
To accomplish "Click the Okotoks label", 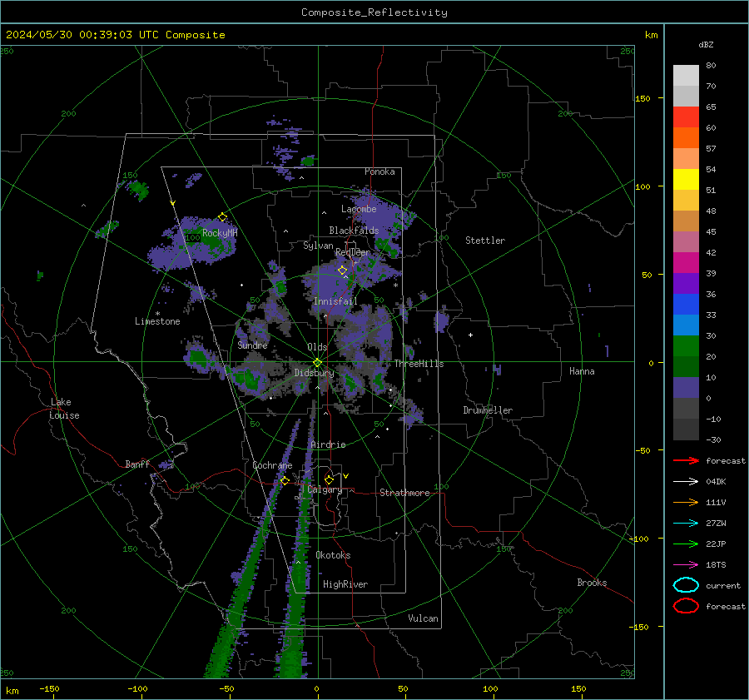I will click(333, 555).
